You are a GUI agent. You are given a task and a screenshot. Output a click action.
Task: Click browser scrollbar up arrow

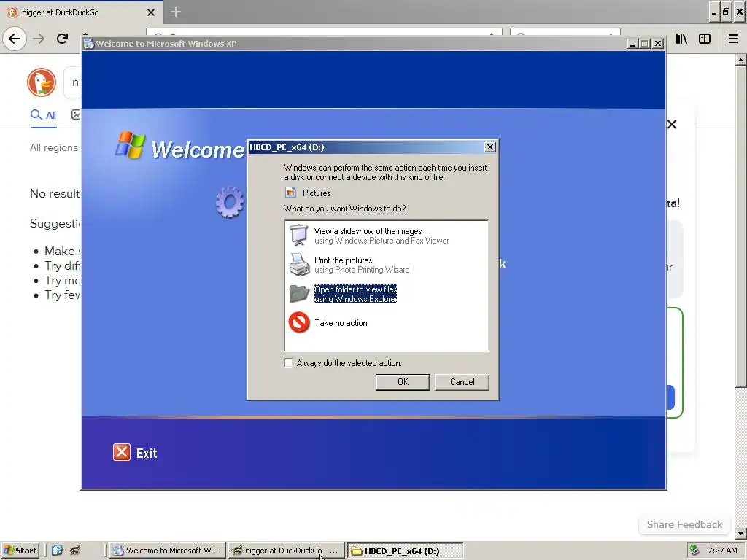click(741, 60)
